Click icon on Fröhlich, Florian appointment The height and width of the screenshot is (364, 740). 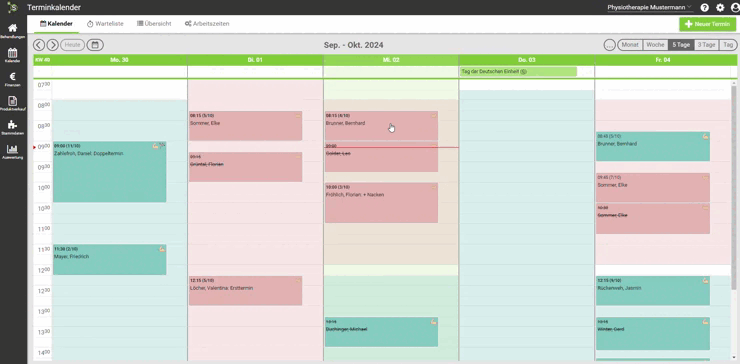(x=434, y=187)
